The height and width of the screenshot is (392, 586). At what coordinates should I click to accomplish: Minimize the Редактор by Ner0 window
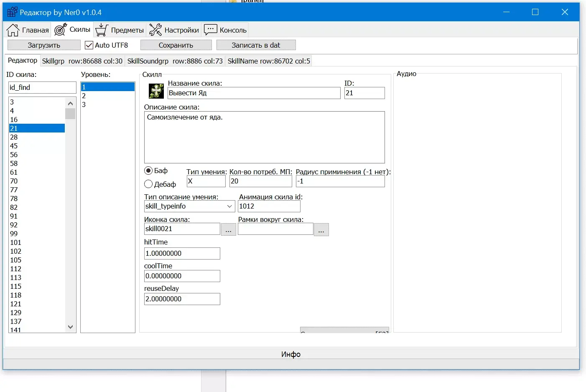click(506, 12)
